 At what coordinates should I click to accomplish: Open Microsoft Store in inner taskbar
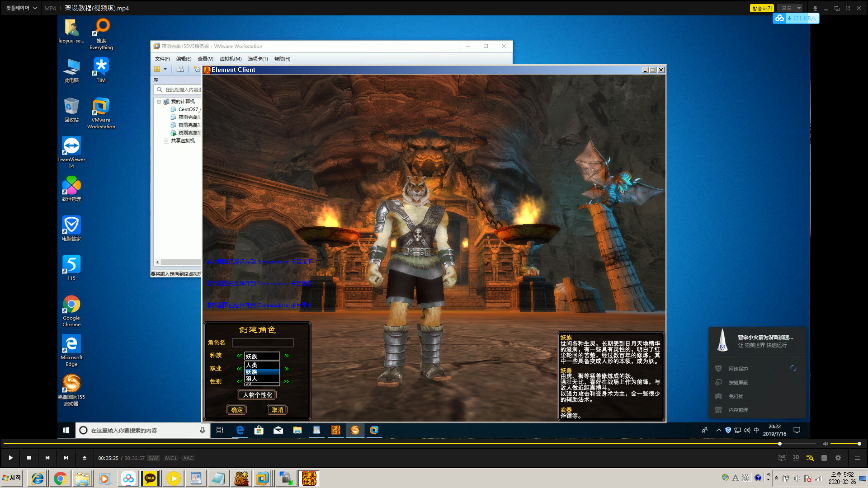259,430
